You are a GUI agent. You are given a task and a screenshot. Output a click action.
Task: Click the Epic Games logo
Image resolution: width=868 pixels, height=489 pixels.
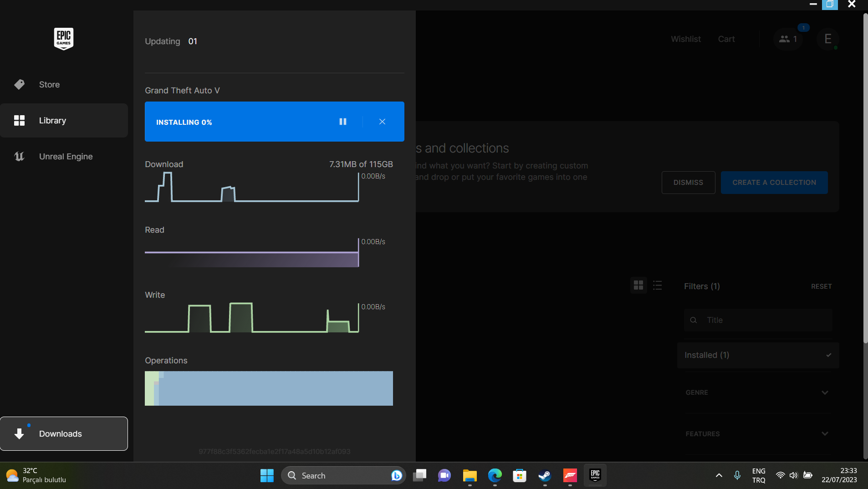click(x=64, y=39)
